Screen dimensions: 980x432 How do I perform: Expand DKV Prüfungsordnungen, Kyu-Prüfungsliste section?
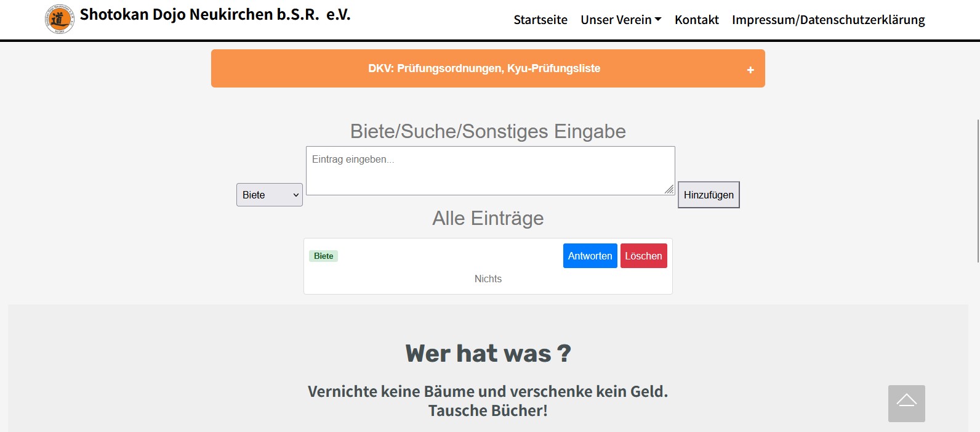(484, 68)
